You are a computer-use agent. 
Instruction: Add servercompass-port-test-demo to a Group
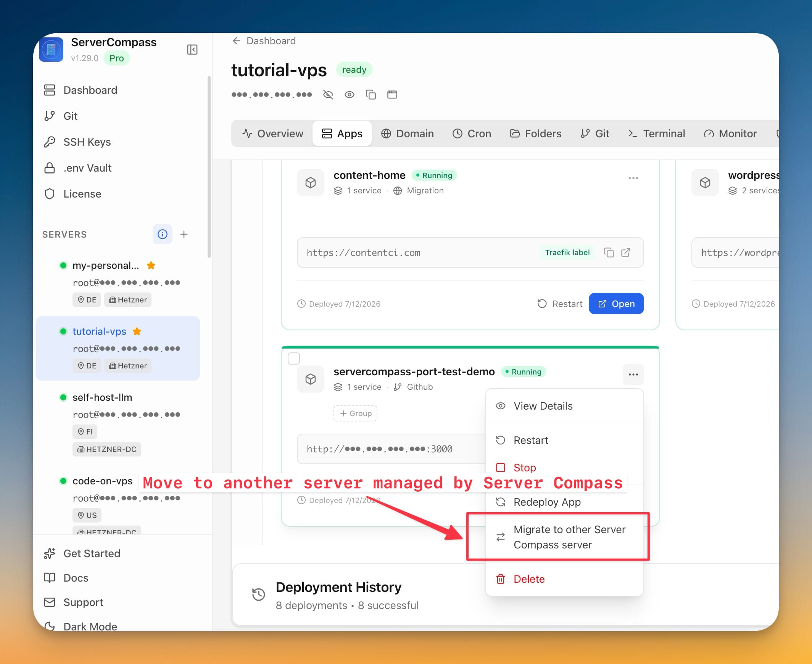(356, 414)
